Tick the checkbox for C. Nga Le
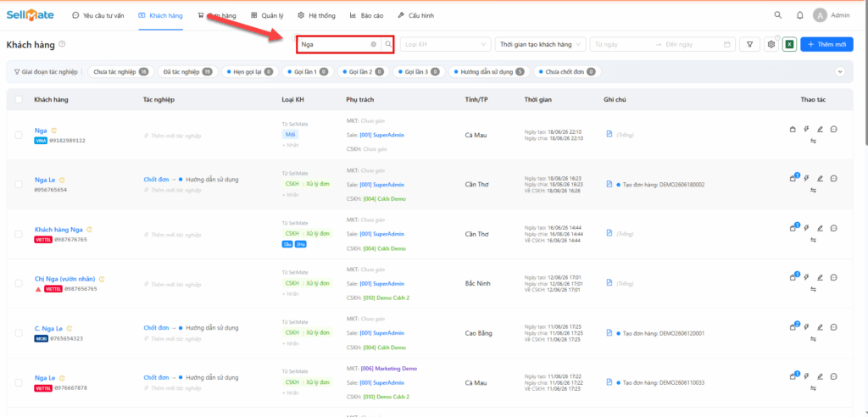This screenshot has height=417, width=868. tap(19, 333)
